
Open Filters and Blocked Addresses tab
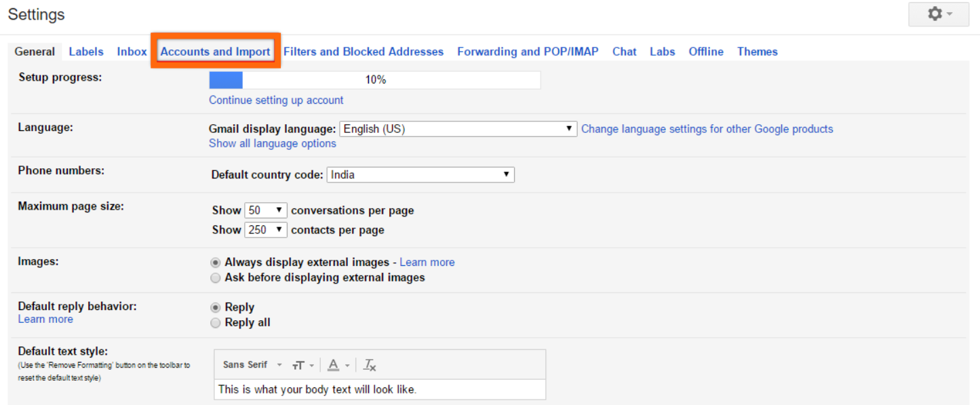point(364,52)
